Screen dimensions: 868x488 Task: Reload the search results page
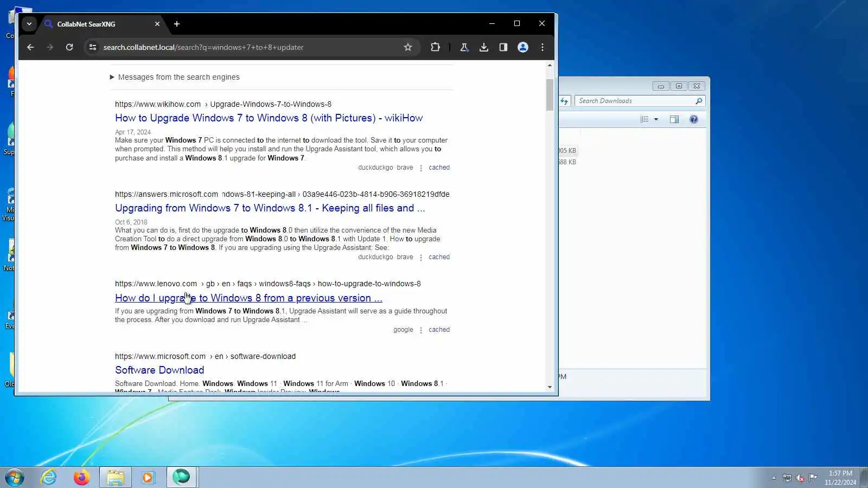69,47
